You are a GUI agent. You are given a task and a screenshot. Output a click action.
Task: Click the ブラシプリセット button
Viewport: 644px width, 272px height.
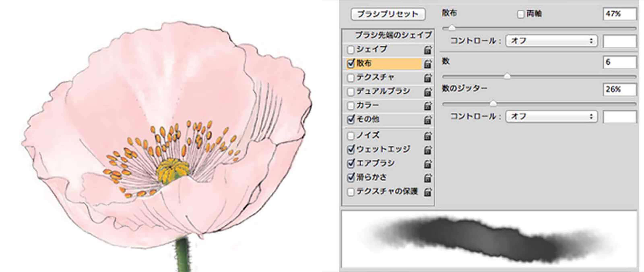[388, 14]
